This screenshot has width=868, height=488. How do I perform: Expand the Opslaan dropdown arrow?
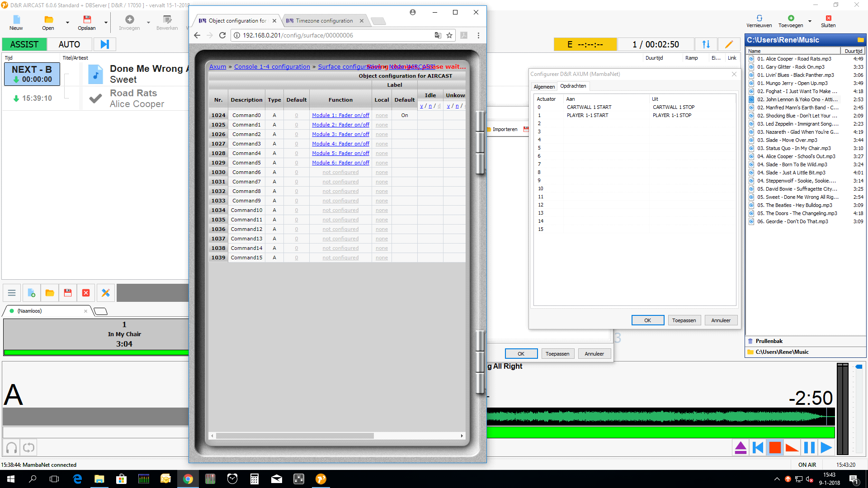106,22
